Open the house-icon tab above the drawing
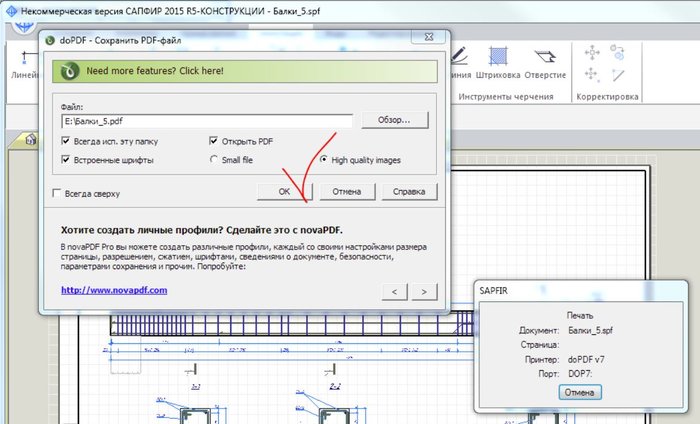This screenshot has width=700, height=424. pyautogui.click(x=30, y=139)
